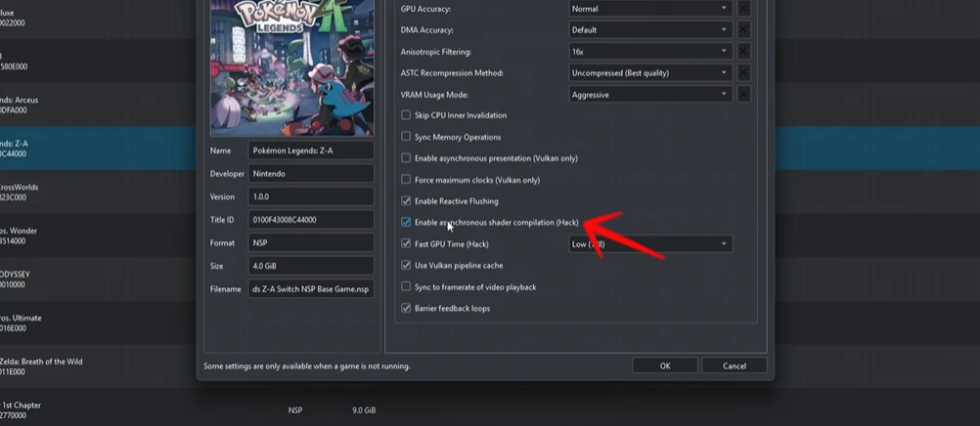Click the reset icon beside DMA Accuracy

point(743,30)
